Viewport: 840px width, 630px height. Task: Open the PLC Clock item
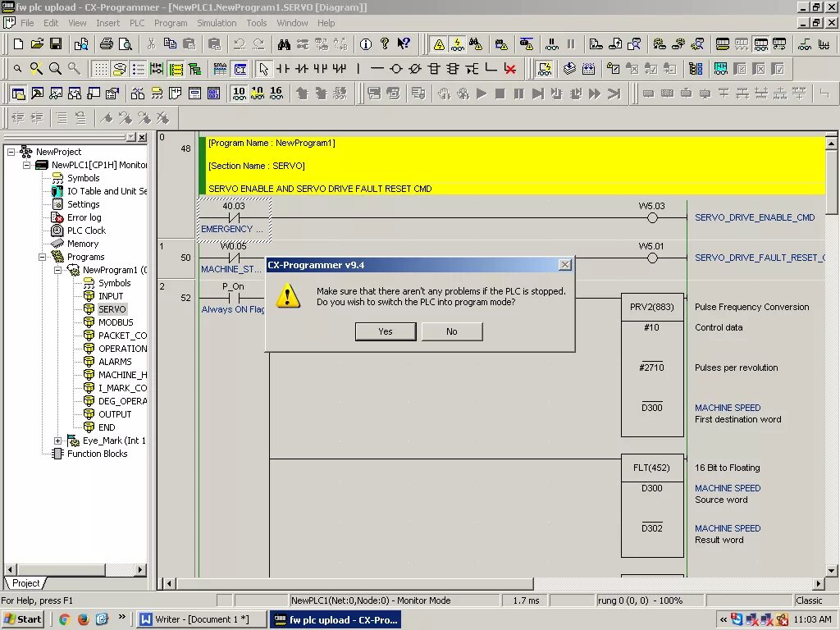pyautogui.click(x=86, y=231)
